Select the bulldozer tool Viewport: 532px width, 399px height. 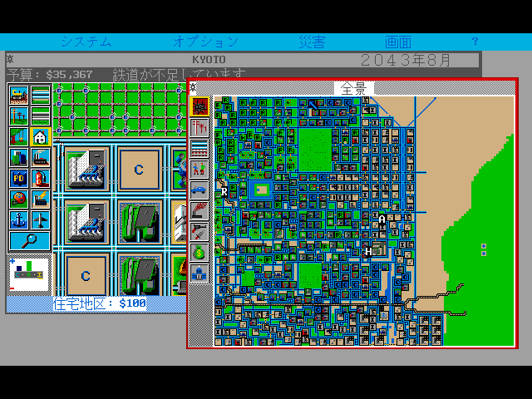click(x=19, y=96)
